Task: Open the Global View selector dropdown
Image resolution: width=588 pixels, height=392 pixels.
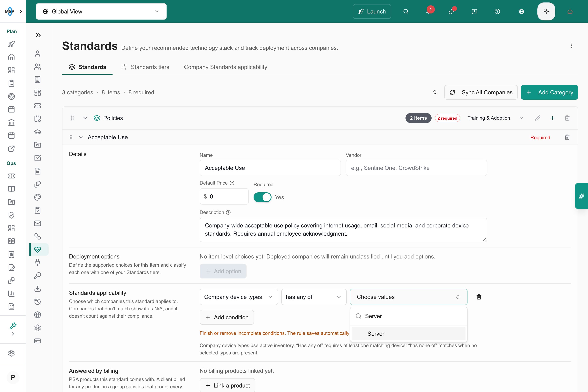Action: click(101, 11)
